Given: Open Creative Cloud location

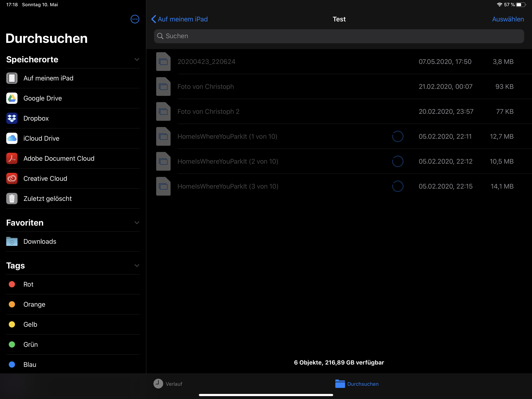Looking at the screenshot, I should 45,178.
